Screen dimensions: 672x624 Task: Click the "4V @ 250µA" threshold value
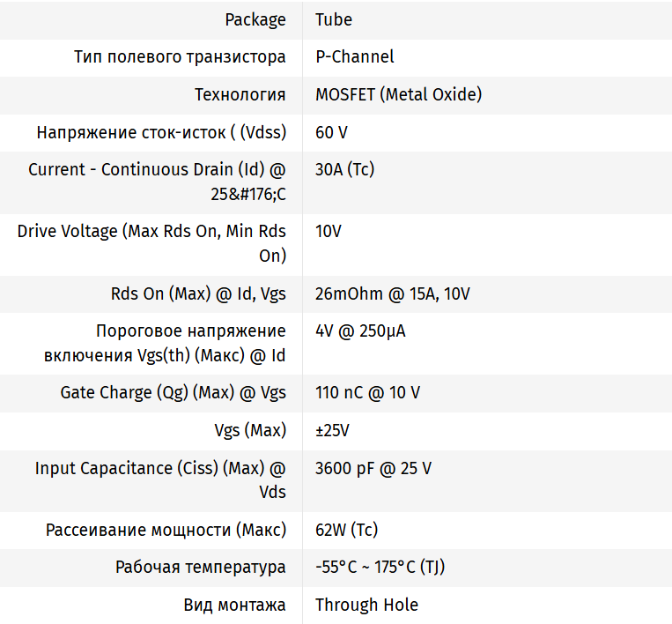point(360,331)
